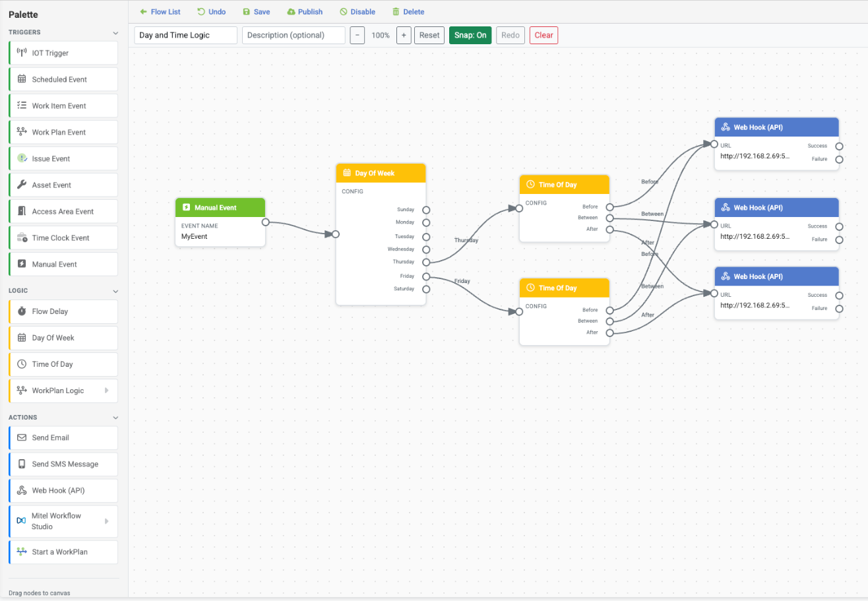Image resolution: width=868 pixels, height=601 pixels.
Task: Click the Friday connection label
Action: click(x=462, y=281)
